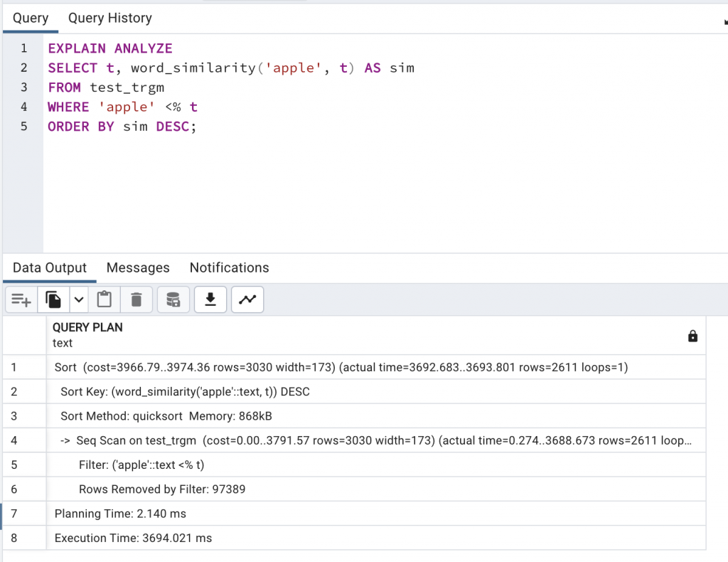Viewport: 728px width, 562px height.
Task: Open the copy options dropdown arrow
Action: point(79,300)
